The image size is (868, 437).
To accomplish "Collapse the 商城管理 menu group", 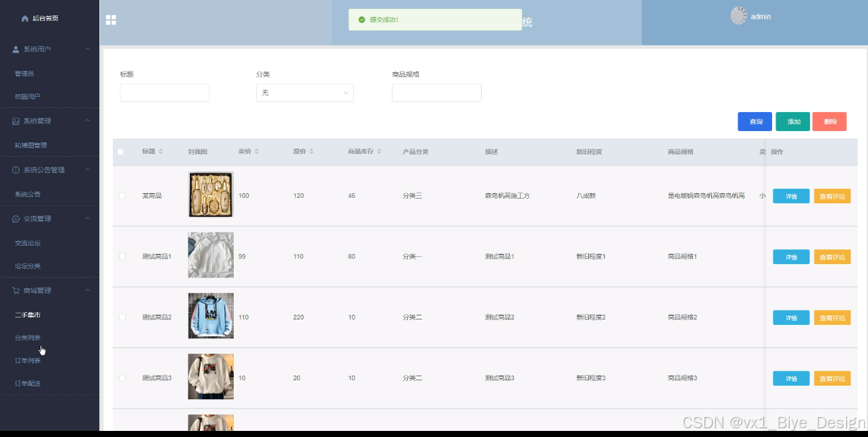I will [87, 290].
